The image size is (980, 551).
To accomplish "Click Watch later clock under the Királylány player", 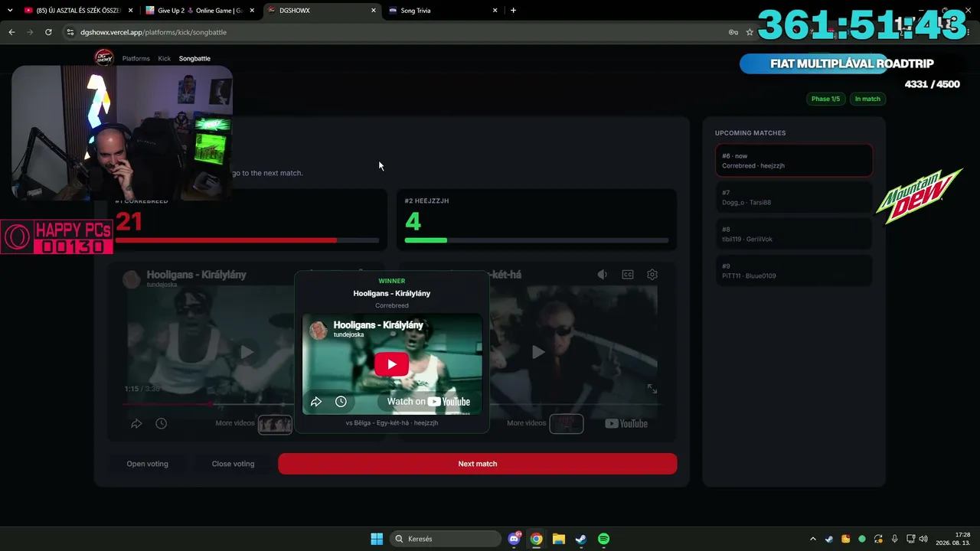I will [162, 423].
